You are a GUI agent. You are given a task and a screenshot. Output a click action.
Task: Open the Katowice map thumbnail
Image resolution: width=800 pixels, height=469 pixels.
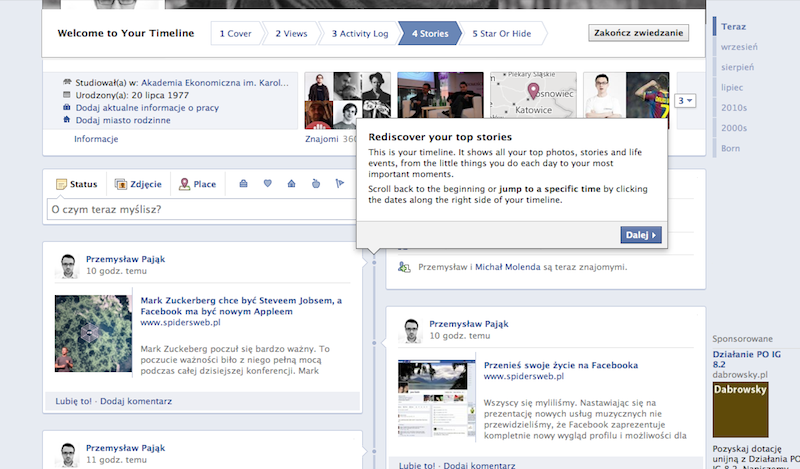(x=534, y=95)
